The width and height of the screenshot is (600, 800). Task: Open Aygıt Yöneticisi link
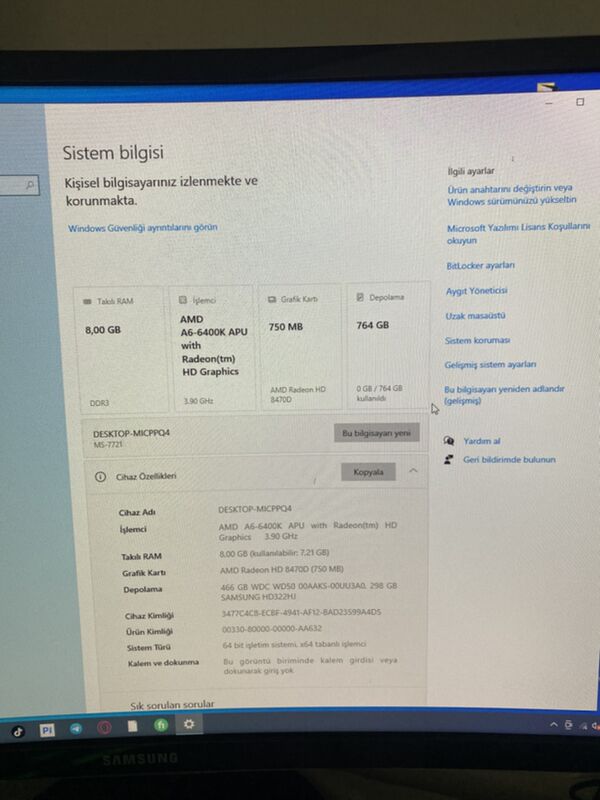(x=477, y=291)
